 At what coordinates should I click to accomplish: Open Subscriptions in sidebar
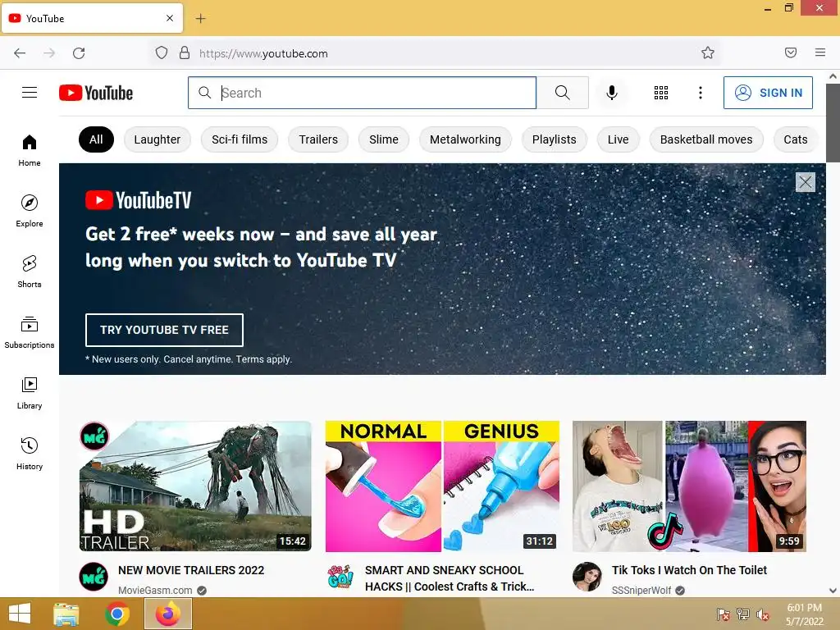tap(30, 332)
